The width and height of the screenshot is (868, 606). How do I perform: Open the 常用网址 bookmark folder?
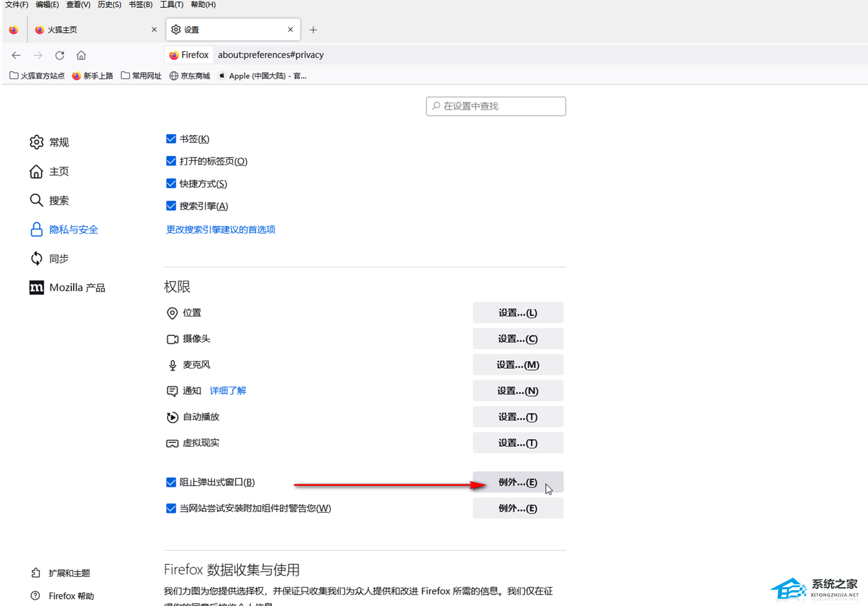click(141, 76)
